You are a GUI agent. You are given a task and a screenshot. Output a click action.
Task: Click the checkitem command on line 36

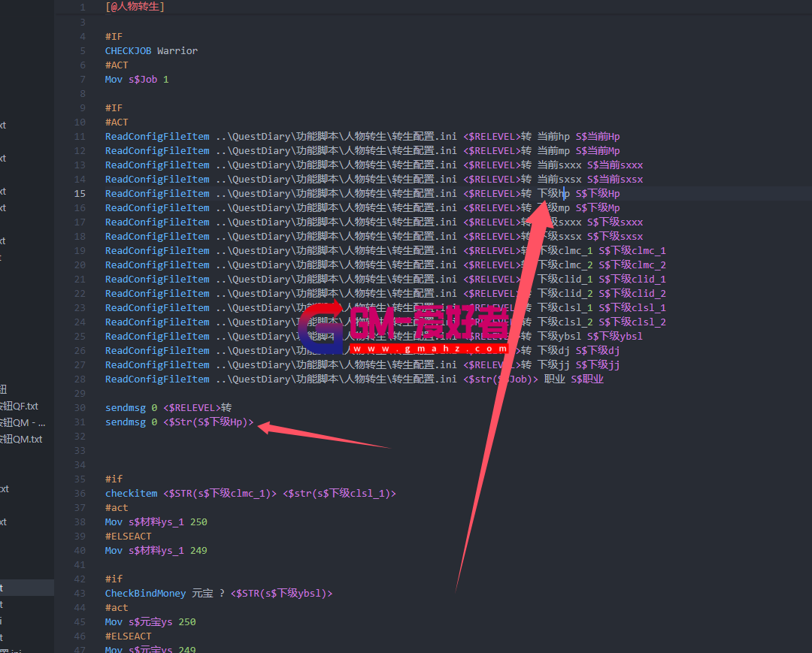coord(131,494)
